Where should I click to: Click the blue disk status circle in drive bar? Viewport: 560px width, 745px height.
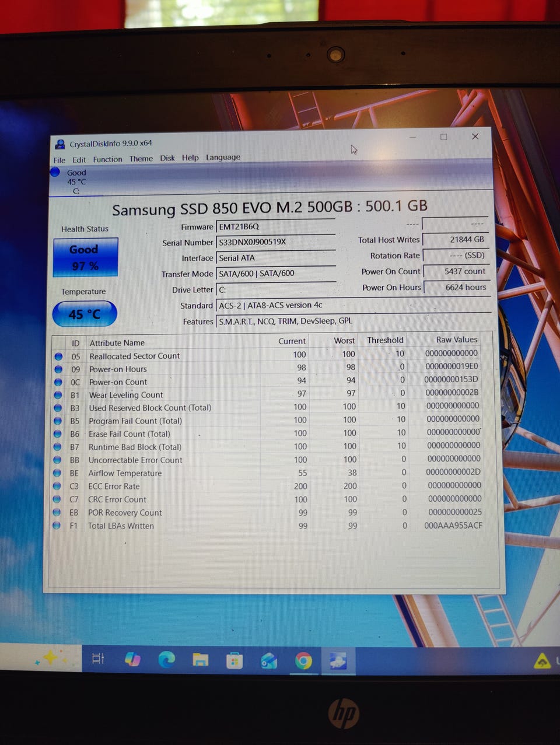pyautogui.click(x=55, y=172)
